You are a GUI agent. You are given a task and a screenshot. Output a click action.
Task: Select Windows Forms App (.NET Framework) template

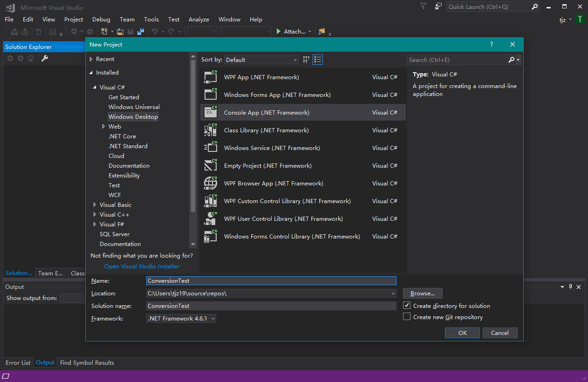[x=303, y=95]
